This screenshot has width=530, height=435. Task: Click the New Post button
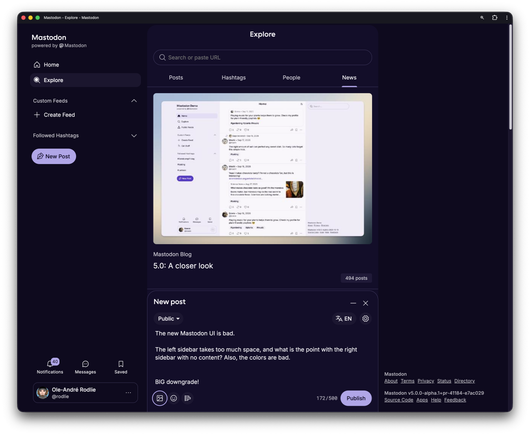tap(54, 156)
